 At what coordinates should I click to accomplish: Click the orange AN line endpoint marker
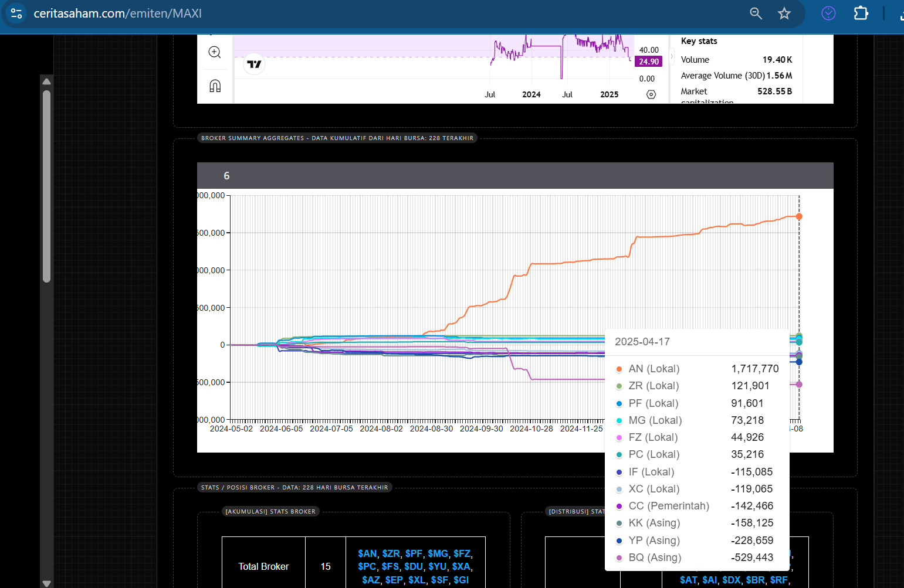pos(799,217)
